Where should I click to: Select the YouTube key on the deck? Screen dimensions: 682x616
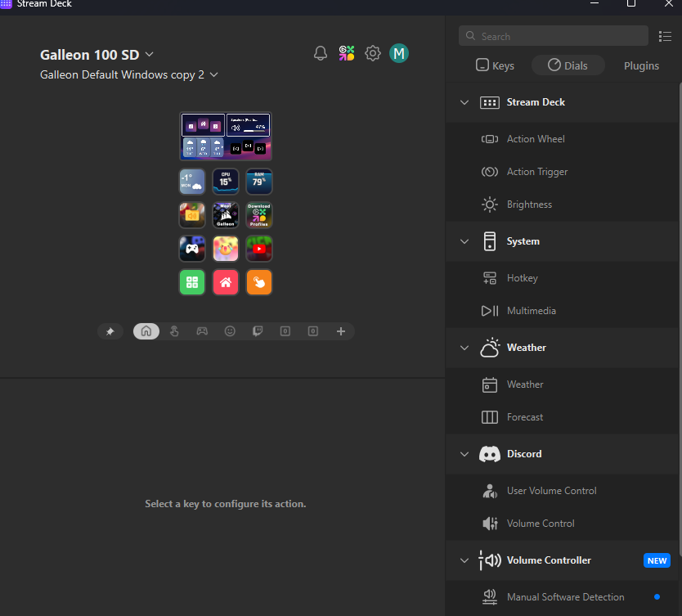point(259,249)
